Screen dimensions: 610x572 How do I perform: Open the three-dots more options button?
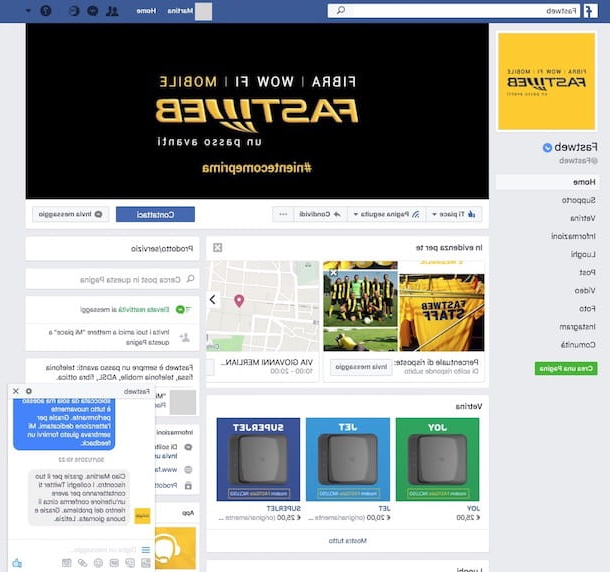click(x=283, y=214)
